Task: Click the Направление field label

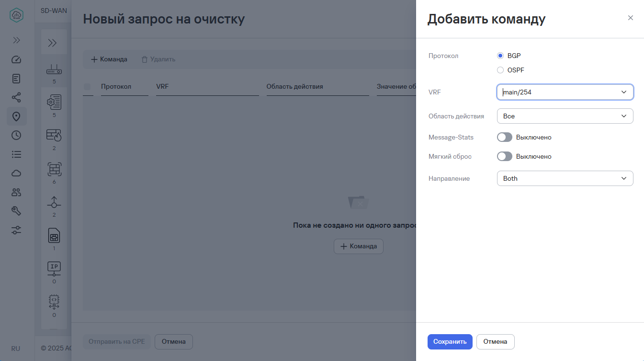Action: [x=449, y=178]
